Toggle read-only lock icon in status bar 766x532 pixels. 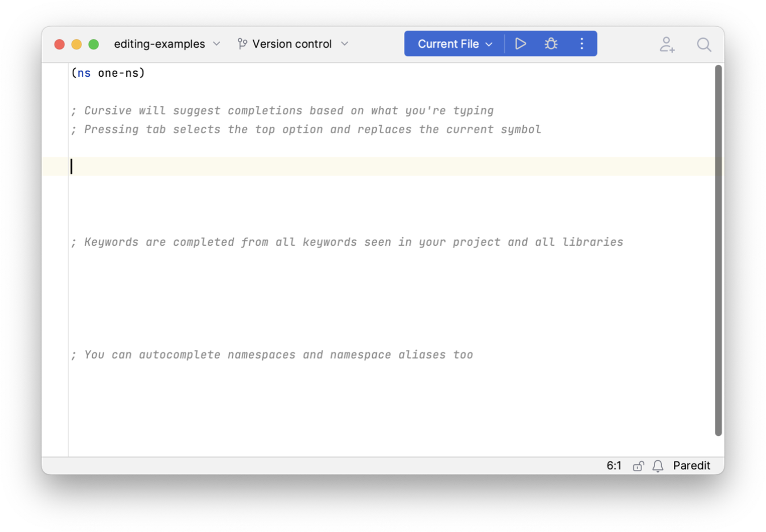[639, 466]
